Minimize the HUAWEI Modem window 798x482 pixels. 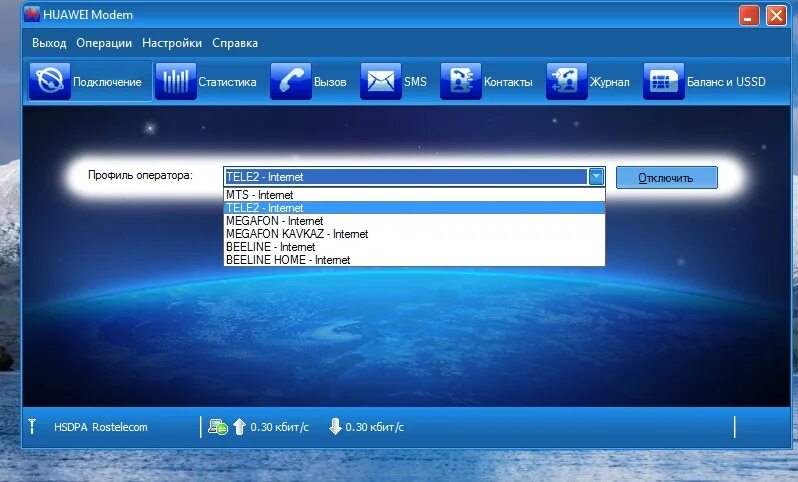pyautogui.click(x=749, y=15)
